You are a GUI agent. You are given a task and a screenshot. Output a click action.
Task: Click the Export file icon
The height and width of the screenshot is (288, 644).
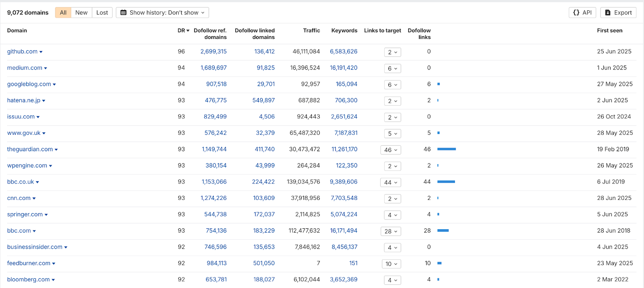point(608,12)
